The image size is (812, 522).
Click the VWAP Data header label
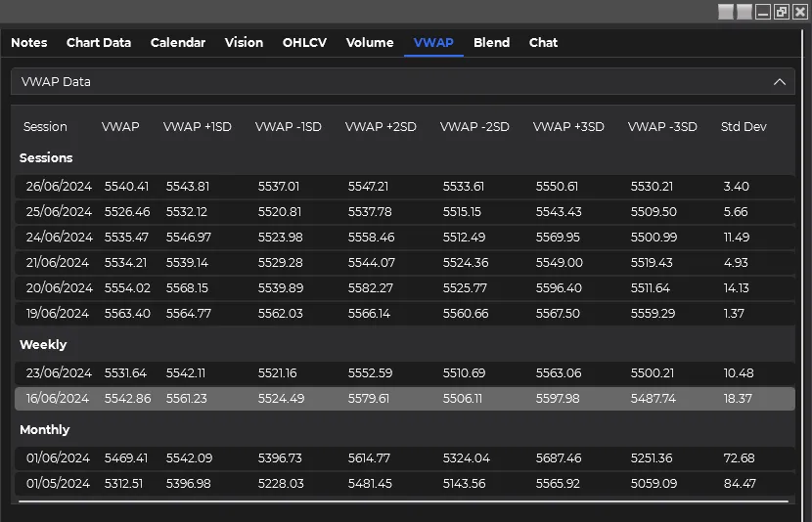coord(56,82)
